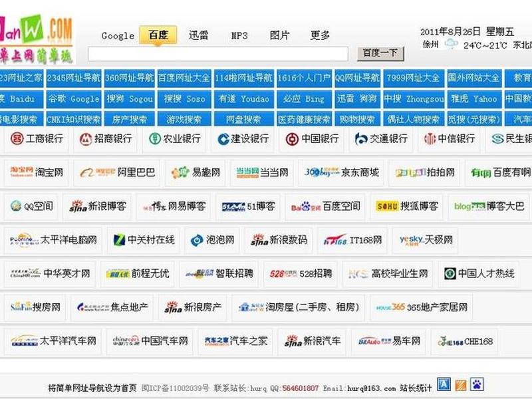Click the 徐州 weather cloud icon

[x=452, y=44]
